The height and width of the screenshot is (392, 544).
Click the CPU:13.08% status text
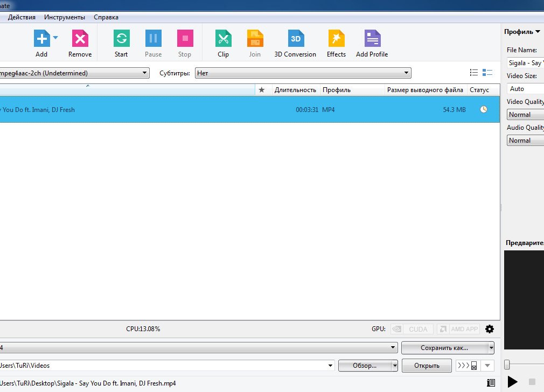click(143, 329)
